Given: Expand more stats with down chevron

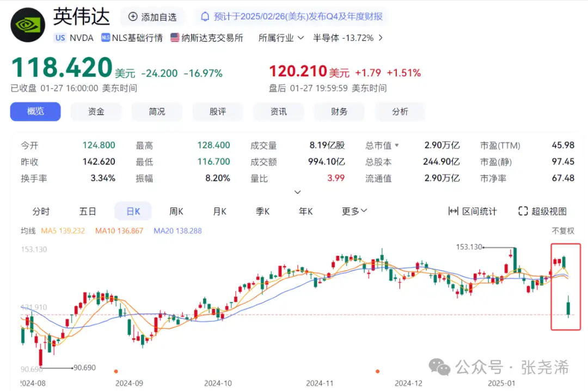Looking at the screenshot, I should (x=298, y=192).
